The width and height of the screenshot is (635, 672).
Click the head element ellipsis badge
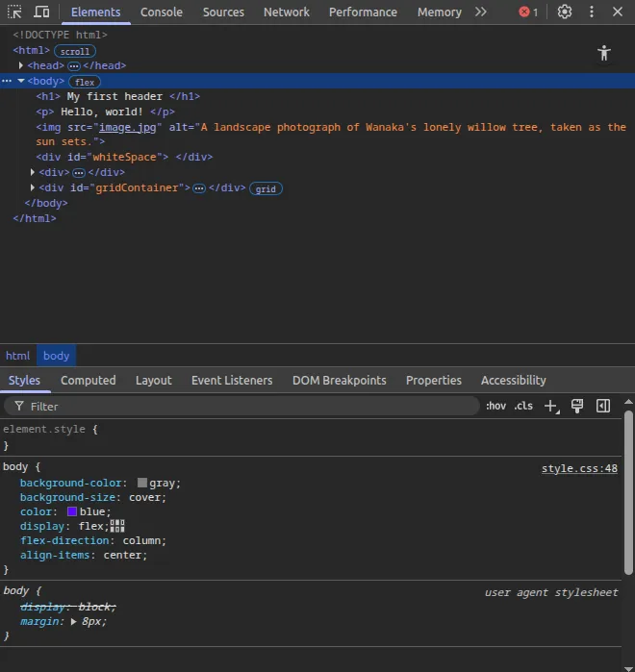pos(74,66)
